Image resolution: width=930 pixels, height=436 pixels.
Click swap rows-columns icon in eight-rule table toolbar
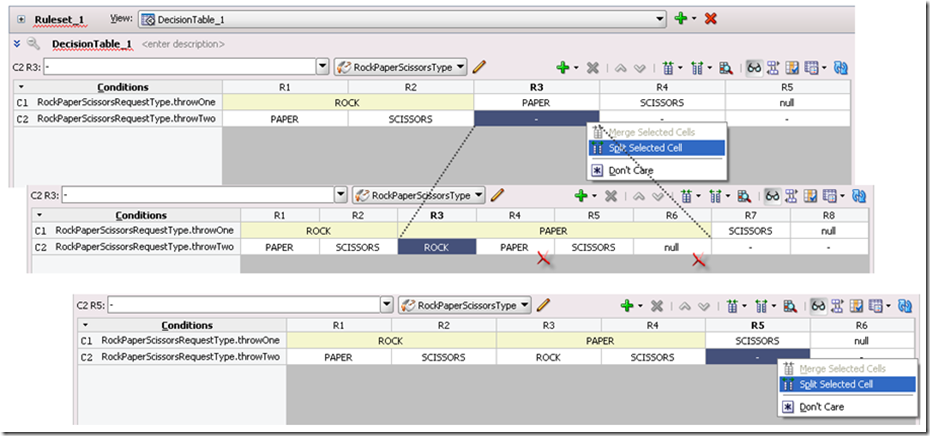point(791,195)
